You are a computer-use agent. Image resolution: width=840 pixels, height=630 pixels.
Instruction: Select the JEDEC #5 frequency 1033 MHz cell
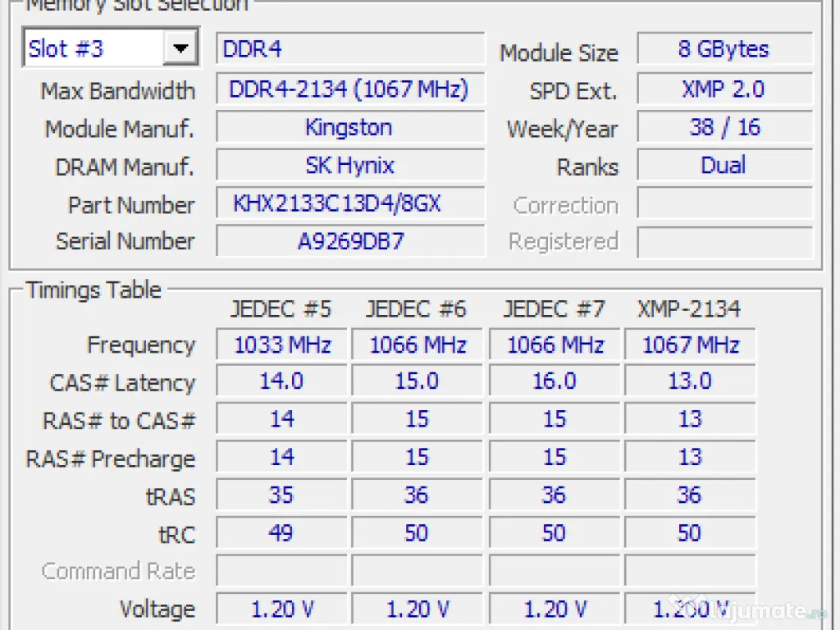coord(282,345)
